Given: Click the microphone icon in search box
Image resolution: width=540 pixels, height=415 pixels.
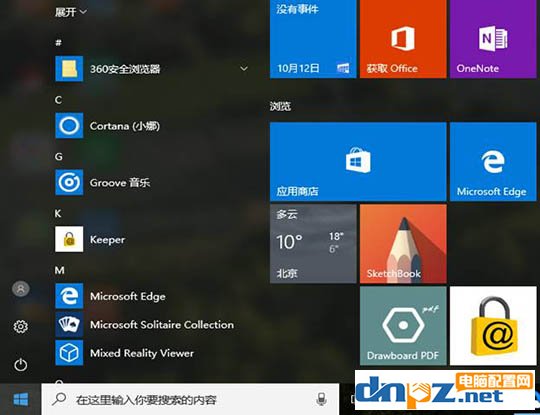Looking at the screenshot, I should pos(321,400).
